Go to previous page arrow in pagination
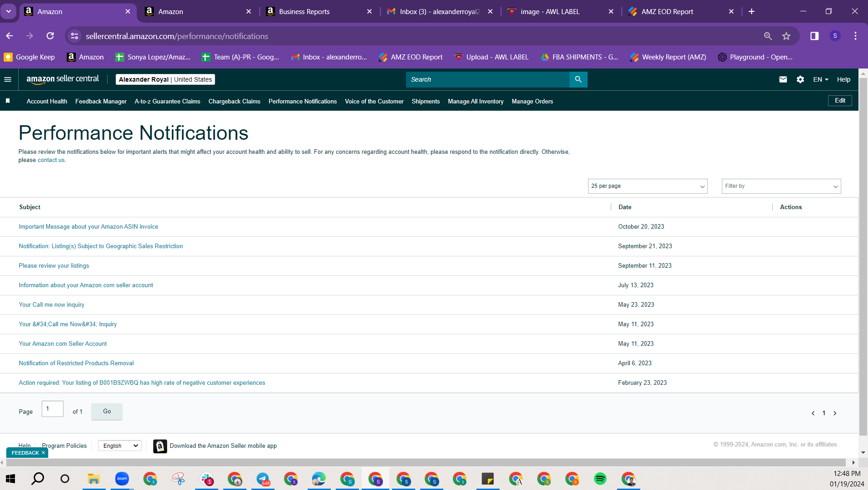The width and height of the screenshot is (868, 490). click(813, 413)
